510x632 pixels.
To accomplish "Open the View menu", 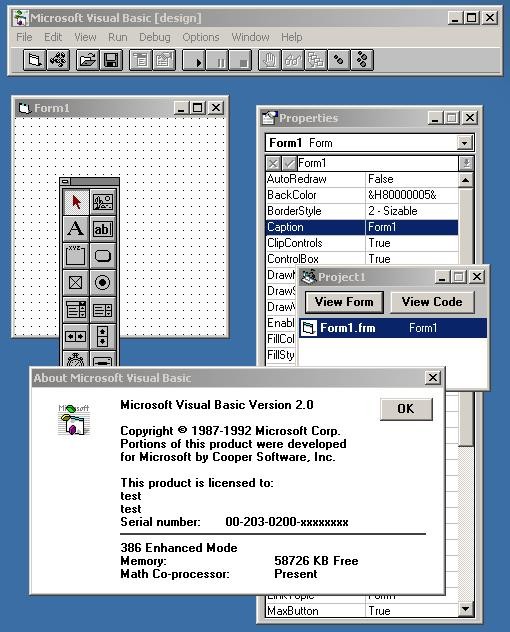I will (x=85, y=37).
